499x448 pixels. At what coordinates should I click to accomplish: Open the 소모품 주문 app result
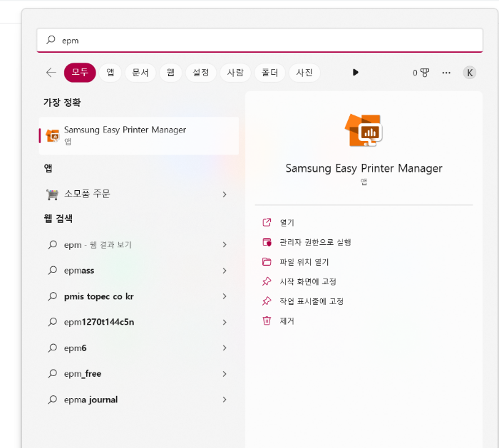tap(139, 194)
